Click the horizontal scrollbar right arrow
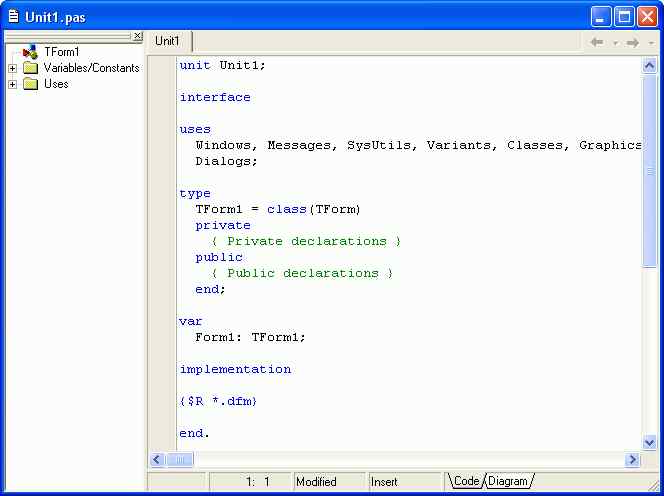 pyautogui.click(x=633, y=459)
